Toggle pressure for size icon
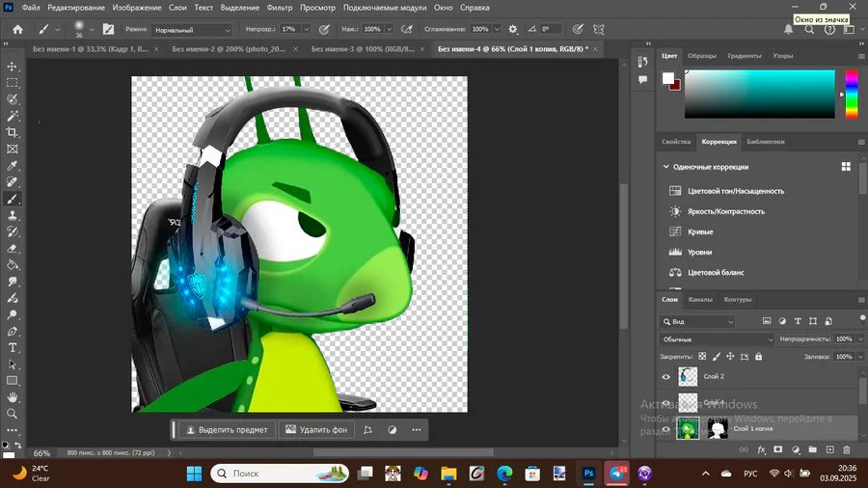The height and width of the screenshot is (488, 868). coord(578,29)
